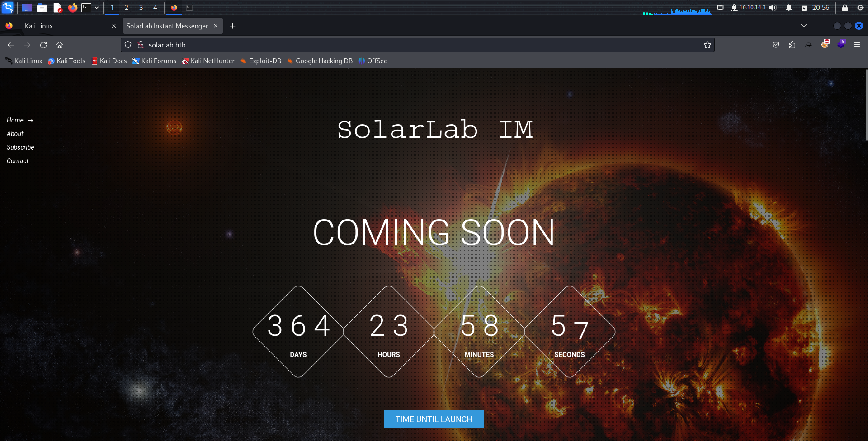Click the TIME UNTIL LAUNCH button

pyautogui.click(x=434, y=419)
